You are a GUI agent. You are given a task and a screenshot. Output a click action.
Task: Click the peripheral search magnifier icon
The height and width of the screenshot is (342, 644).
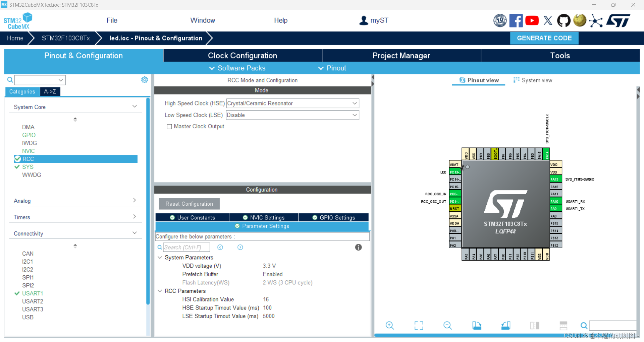coord(10,80)
